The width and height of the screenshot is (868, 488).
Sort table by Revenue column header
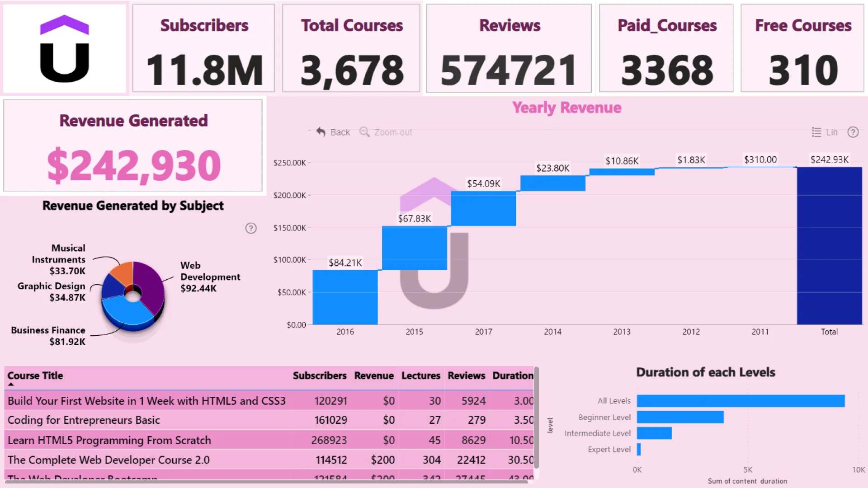tap(373, 375)
